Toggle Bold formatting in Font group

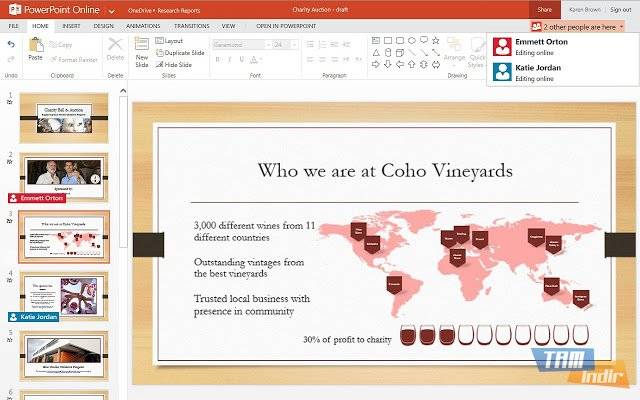pos(216,60)
